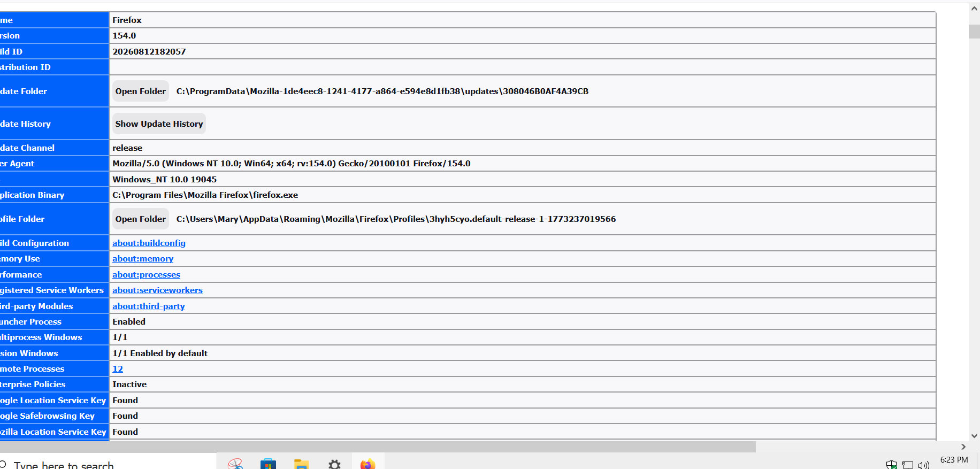Click the Memory Use row header
The width and height of the screenshot is (980, 469).
[x=54, y=259]
